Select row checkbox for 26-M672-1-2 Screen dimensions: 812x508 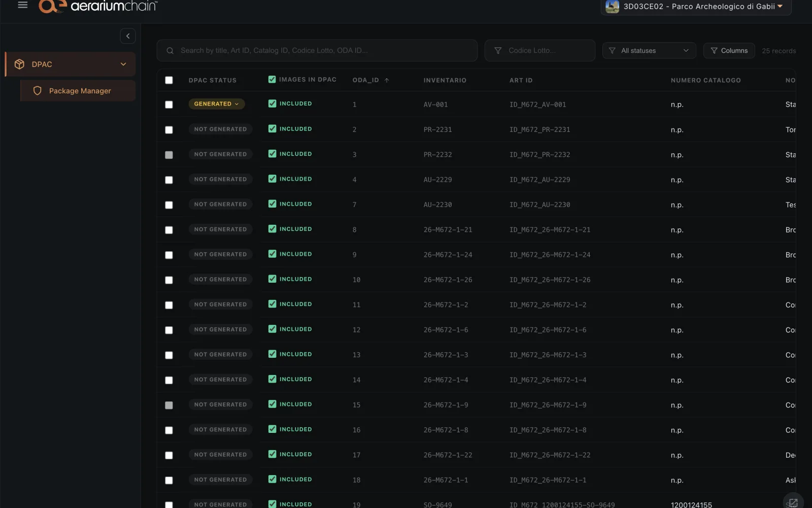(x=169, y=305)
